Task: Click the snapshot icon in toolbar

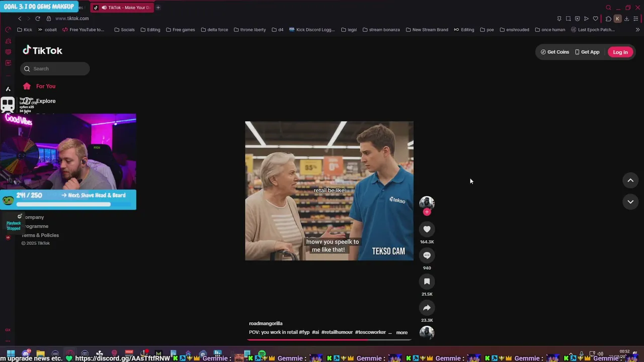Action: click(568, 19)
